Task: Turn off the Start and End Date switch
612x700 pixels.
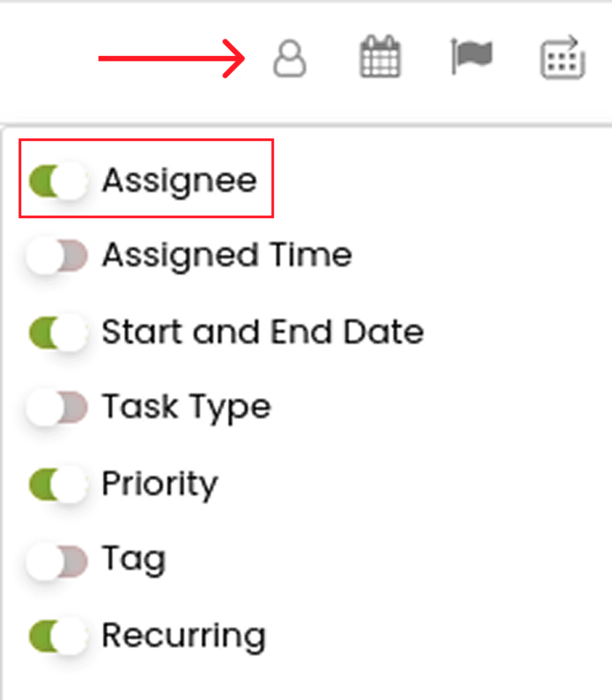Action: click(57, 333)
